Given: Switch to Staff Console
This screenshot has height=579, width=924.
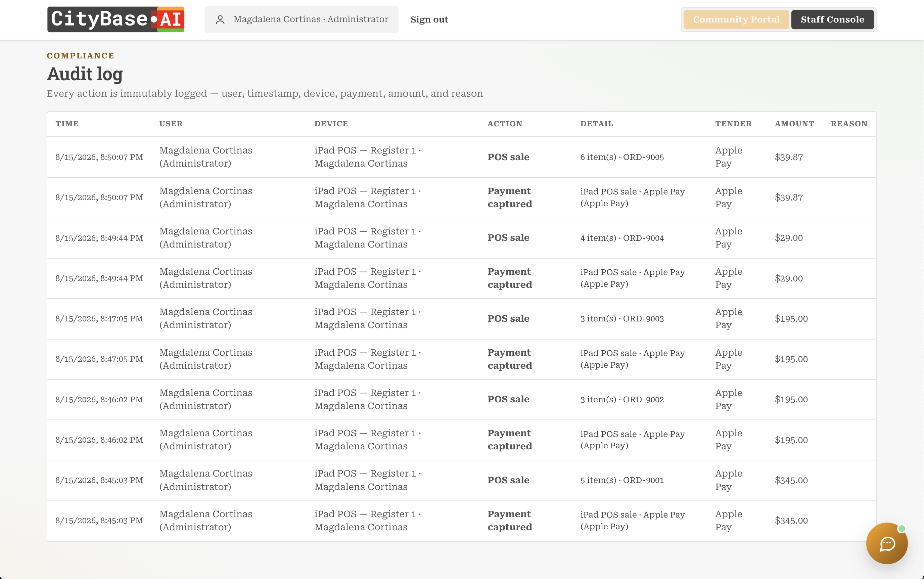Looking at the screenshot, I should coord(832,19).
